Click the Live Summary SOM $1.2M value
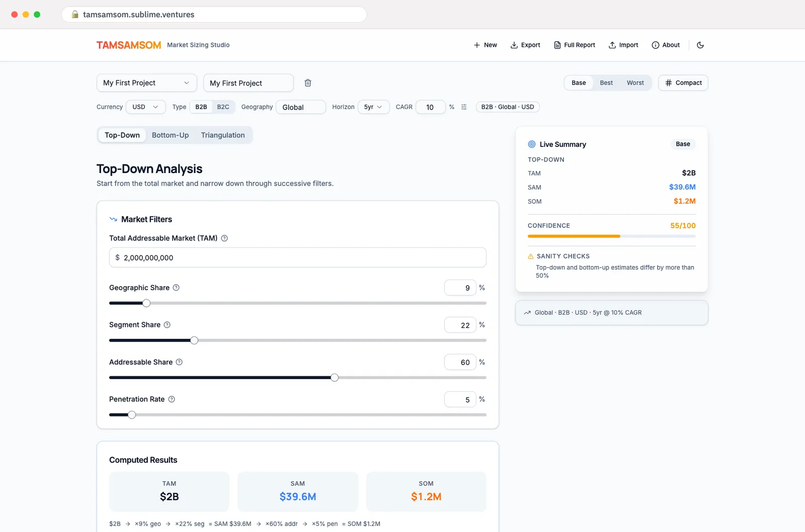805x532 pixels. coord(685,201)
